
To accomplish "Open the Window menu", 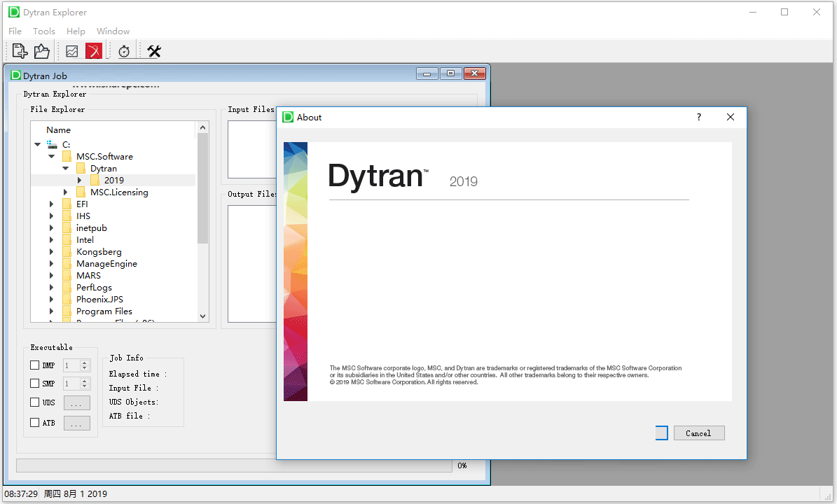I will [113, 31].
